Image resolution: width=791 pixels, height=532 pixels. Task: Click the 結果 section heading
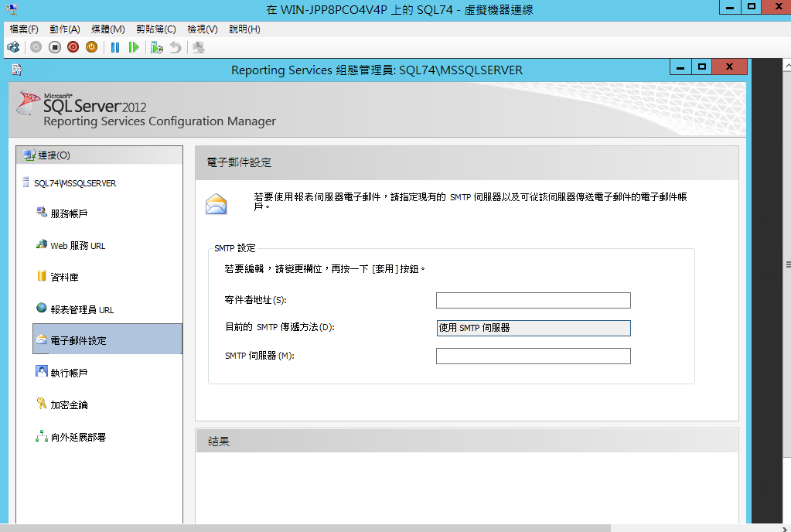point(218,442)
